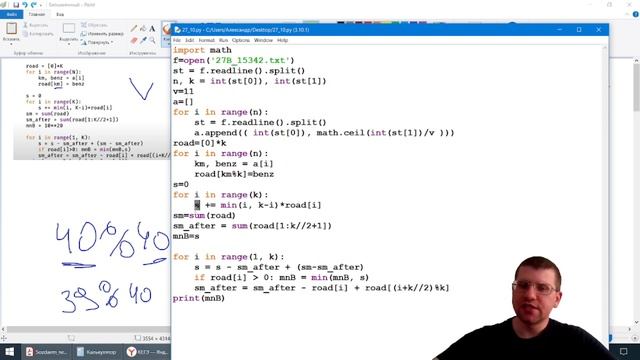
Task: Close the IDLE editor window
Action: pos(598,30)
